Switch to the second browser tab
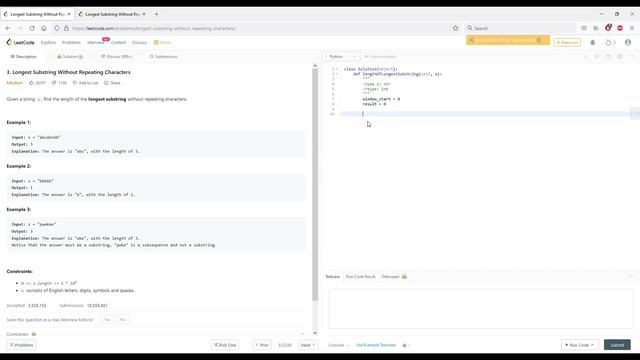The image size is (640, 360). click(111, 14)
